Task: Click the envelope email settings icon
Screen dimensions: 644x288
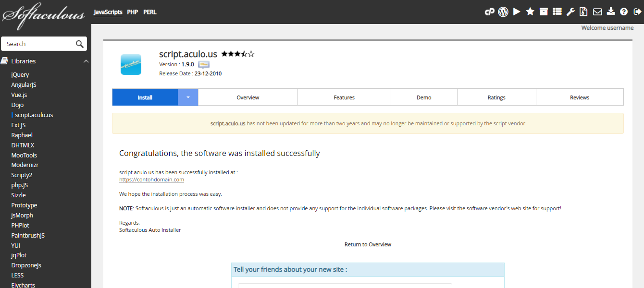Action: [597, 12]
